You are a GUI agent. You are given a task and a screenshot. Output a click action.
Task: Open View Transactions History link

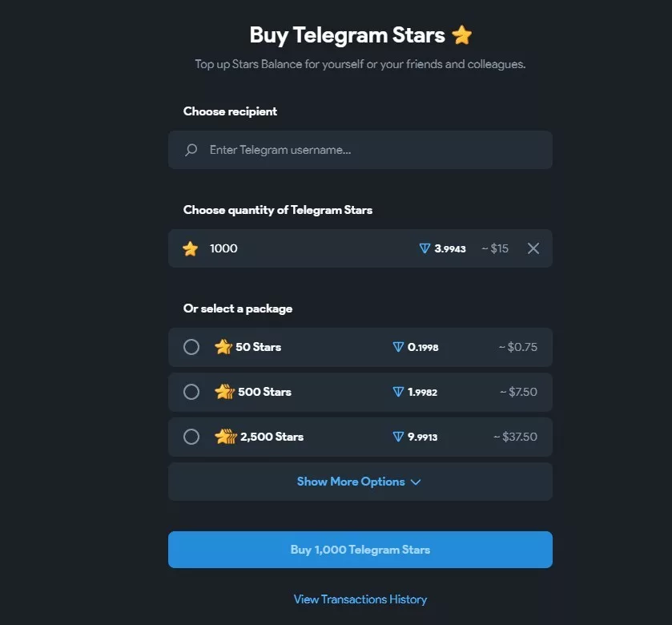tap(360, 599)
